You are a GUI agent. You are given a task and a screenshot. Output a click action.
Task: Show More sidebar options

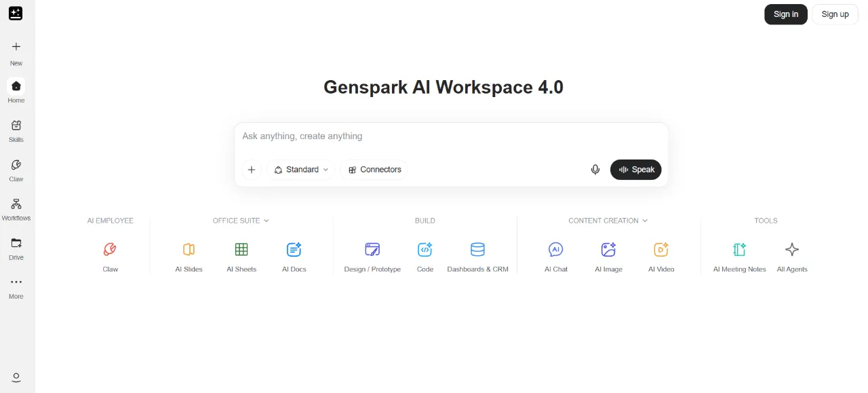point(16,287)
